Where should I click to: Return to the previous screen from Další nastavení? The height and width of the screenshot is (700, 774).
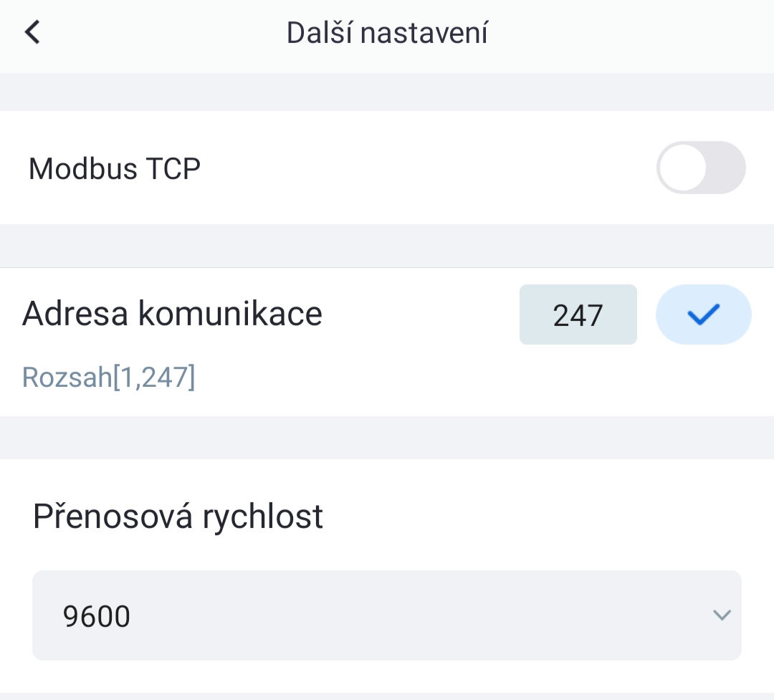pyautogui.click(x=32, y=33)
